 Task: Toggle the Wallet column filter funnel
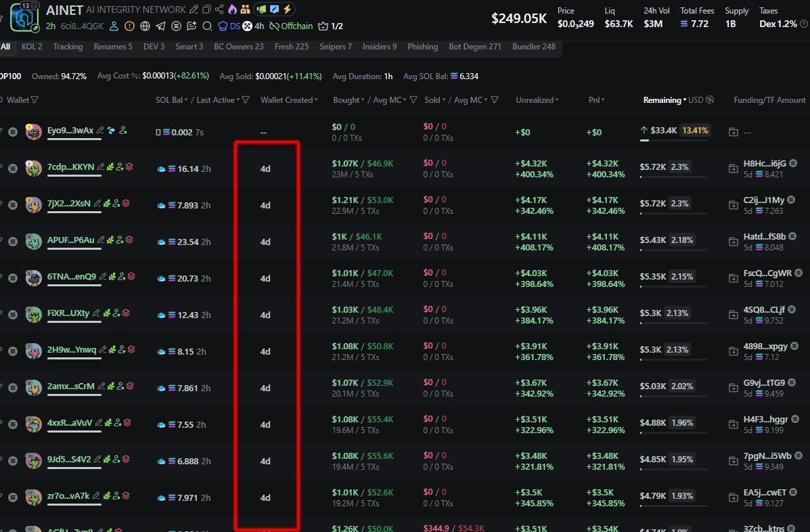tap(35, 100)
